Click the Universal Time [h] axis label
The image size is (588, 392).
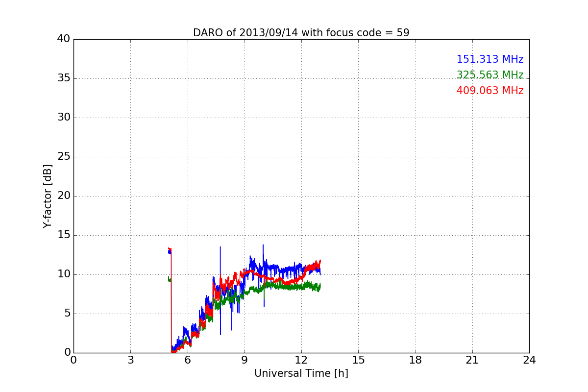[301, 373]
